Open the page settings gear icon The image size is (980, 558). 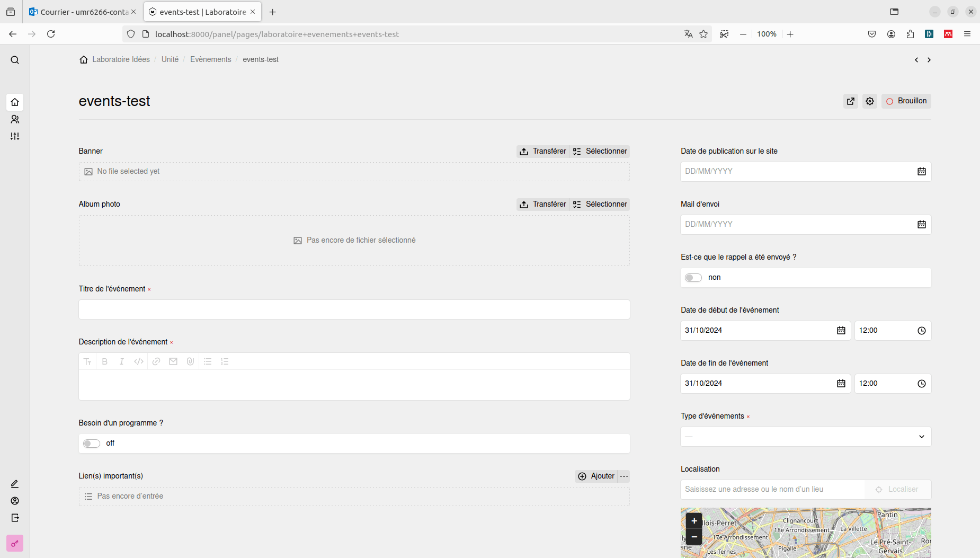tap(870, 101)
